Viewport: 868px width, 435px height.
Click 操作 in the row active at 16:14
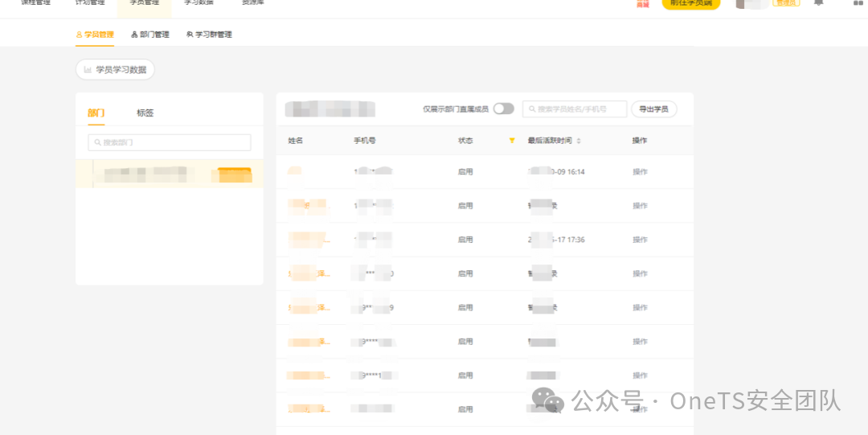click(x=640, y=172)
